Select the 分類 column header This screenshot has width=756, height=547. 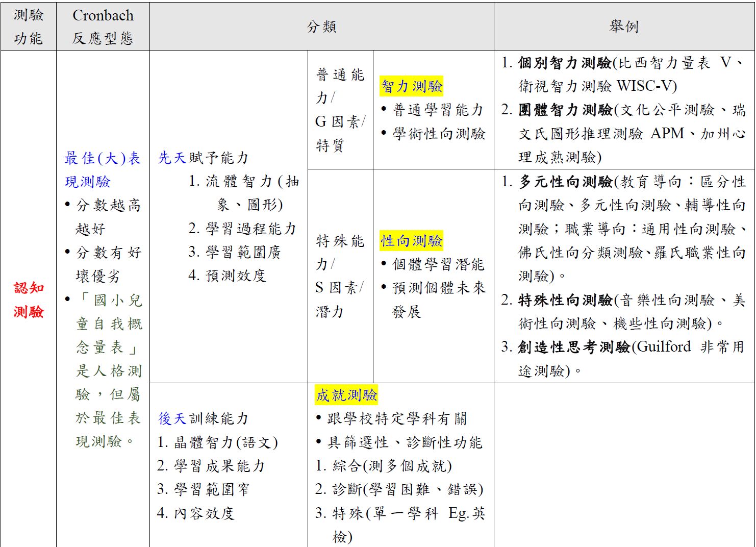coord(321,27)
